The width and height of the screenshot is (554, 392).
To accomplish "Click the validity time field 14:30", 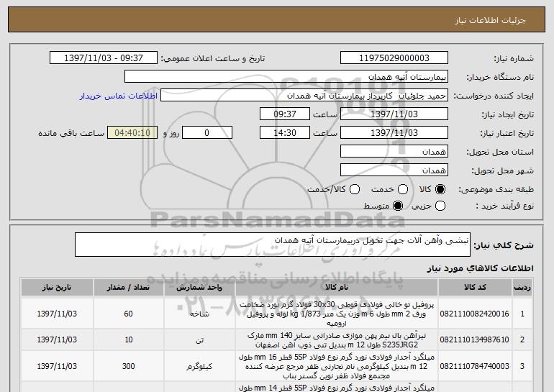I will (x=285, y=133).
